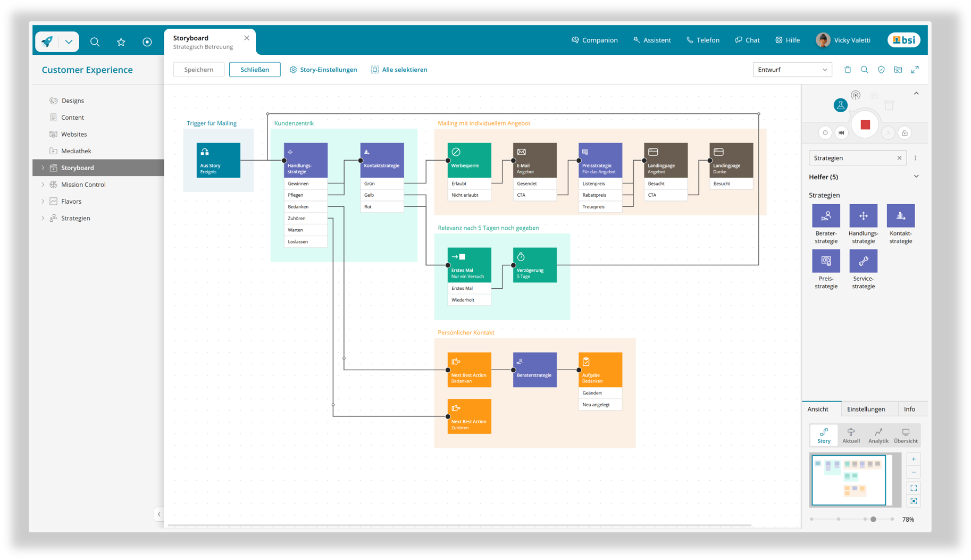Click the shield check validation icon
The height and width of the screenshot is (560, 971).
(x=881, y=70)
